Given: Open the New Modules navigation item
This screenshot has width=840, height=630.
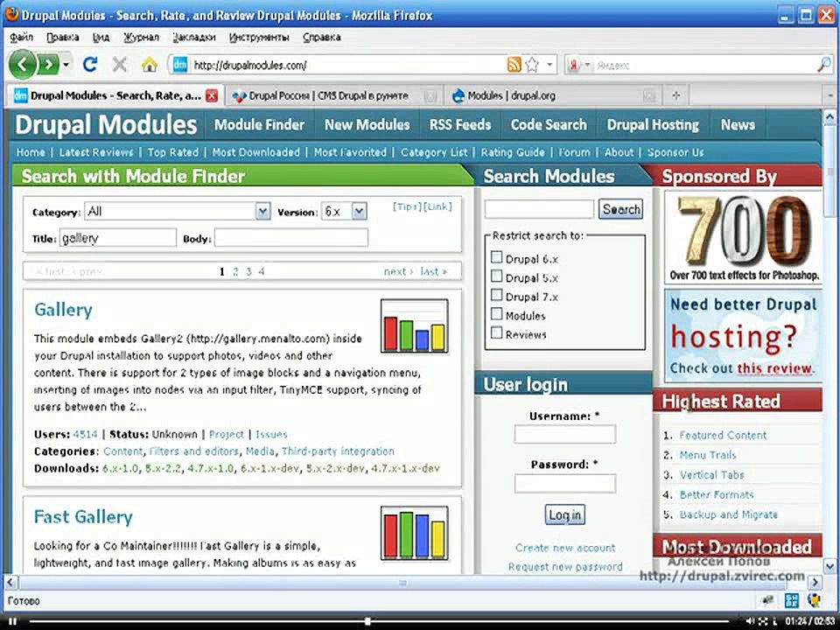Looking at the screenshot, I should pos(367,125).
